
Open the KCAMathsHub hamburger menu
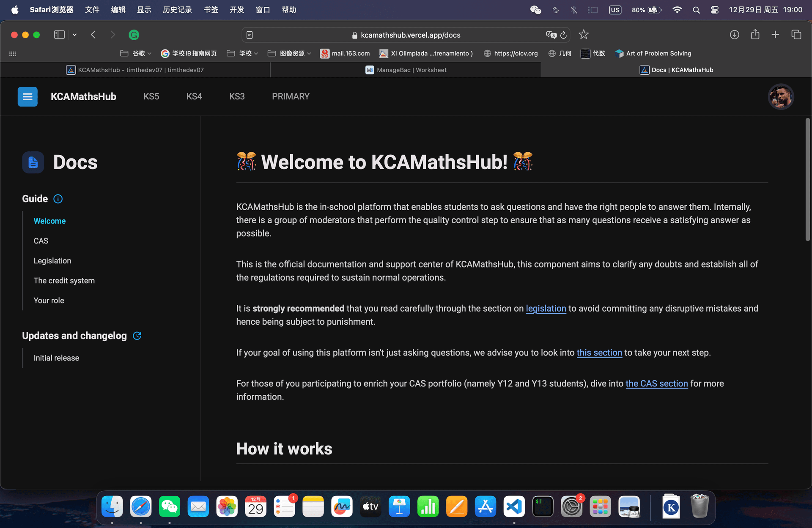point(27,96)
